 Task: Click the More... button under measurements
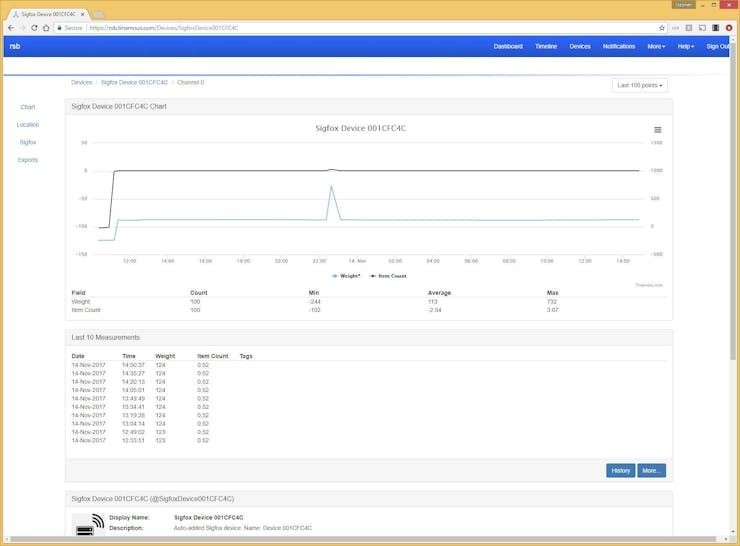click(x=651, y=470)
